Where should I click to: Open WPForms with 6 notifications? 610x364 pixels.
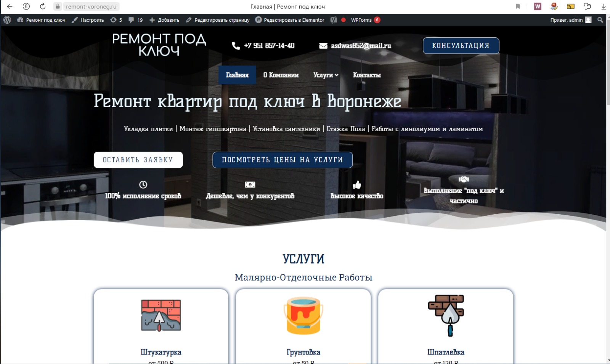365,20
